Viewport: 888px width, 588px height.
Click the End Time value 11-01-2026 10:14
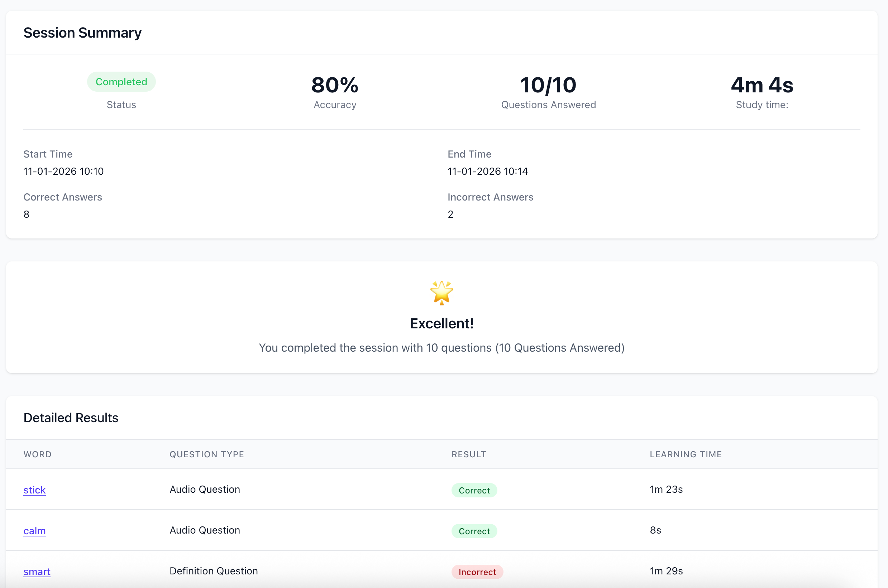click(487, 172)
